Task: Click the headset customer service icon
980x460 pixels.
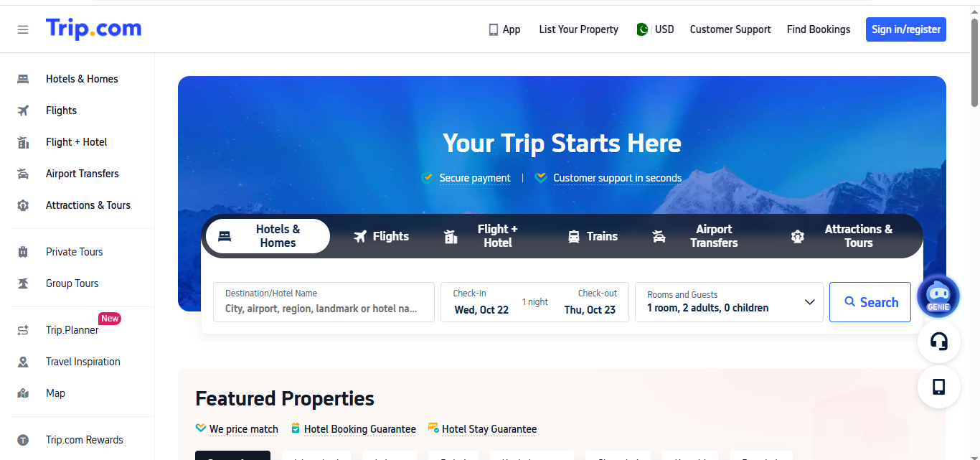Action: 938,342
